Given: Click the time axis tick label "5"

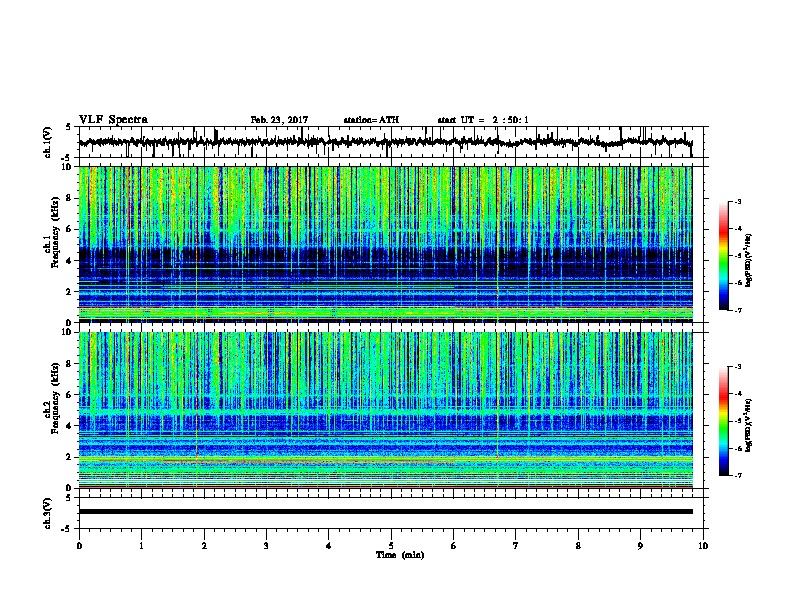Looking at the screenshot, I should 391,546.
